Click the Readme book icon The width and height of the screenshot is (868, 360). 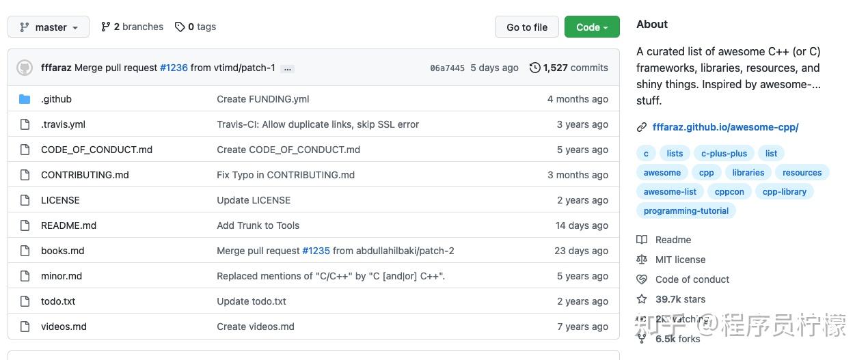642,240
